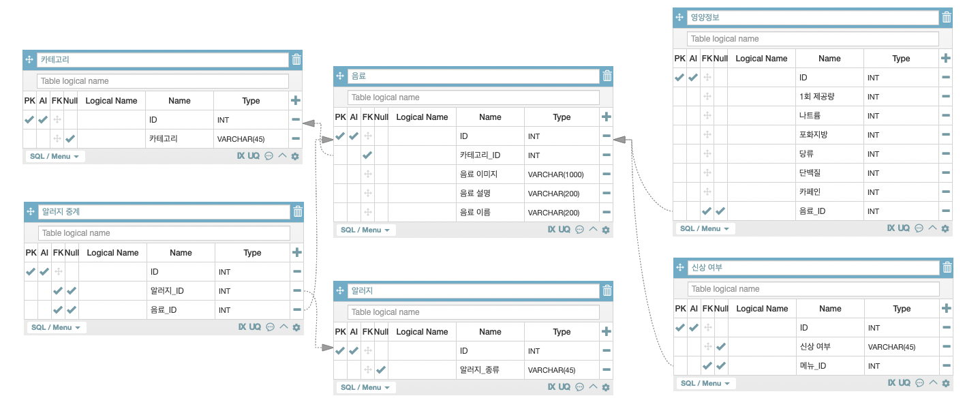Select the 음료 이름 name cell

tap(490, 213)
